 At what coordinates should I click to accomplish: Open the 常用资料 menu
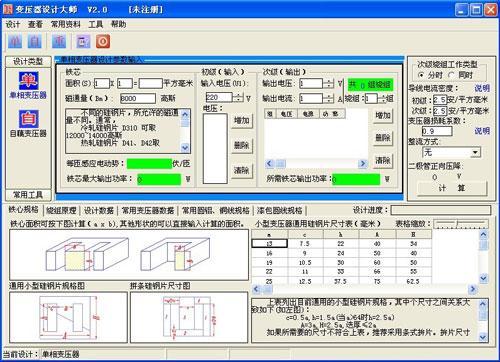point(66,24)
